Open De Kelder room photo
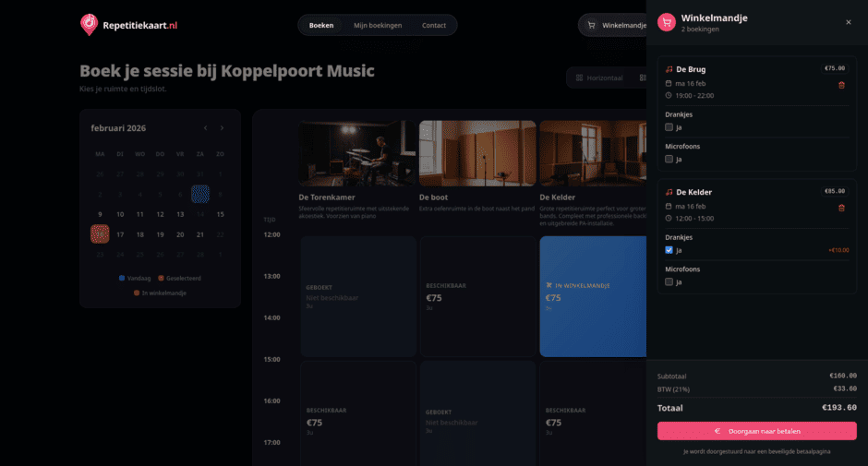The width and height of the screenshot is (868, 466). click(593, 153)
